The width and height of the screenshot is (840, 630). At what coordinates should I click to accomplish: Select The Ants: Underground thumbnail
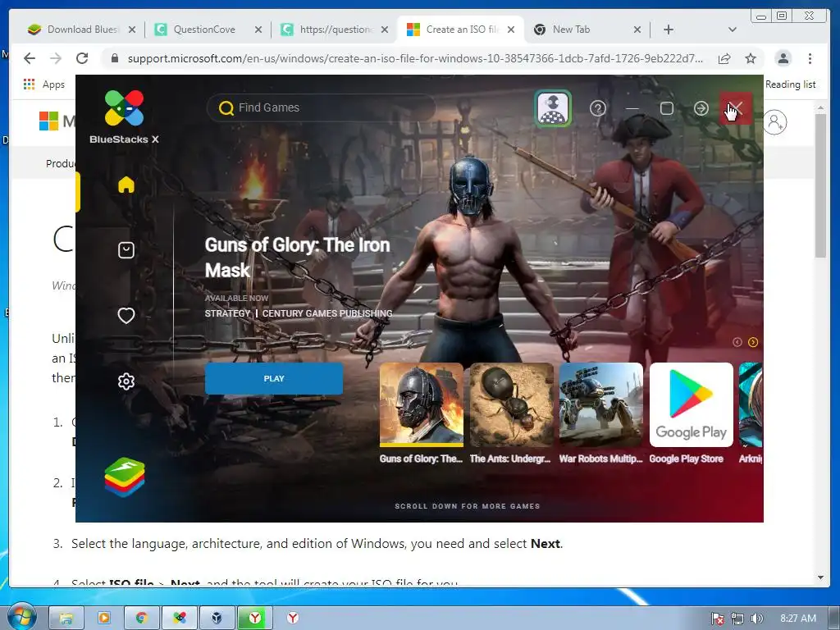coord(512,404)
